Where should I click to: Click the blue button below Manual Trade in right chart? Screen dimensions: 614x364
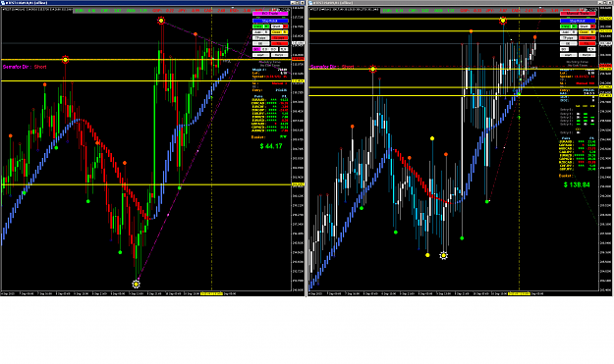click(x=578, y=21)
